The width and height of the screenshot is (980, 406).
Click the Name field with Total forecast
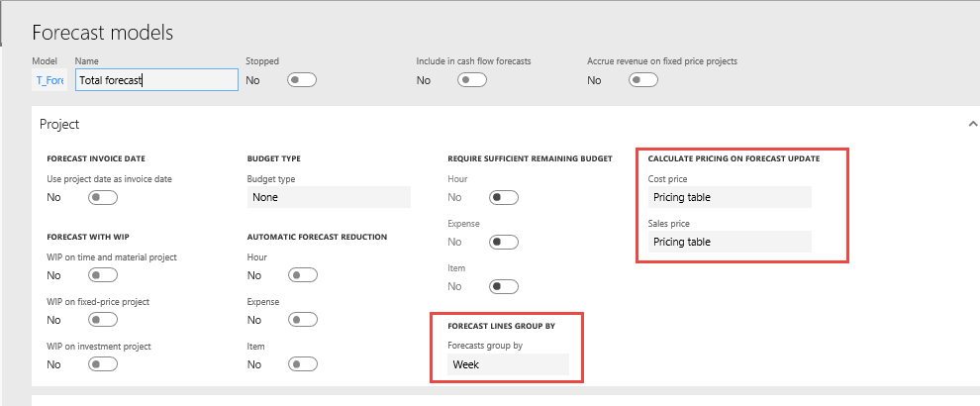point(156,80)
